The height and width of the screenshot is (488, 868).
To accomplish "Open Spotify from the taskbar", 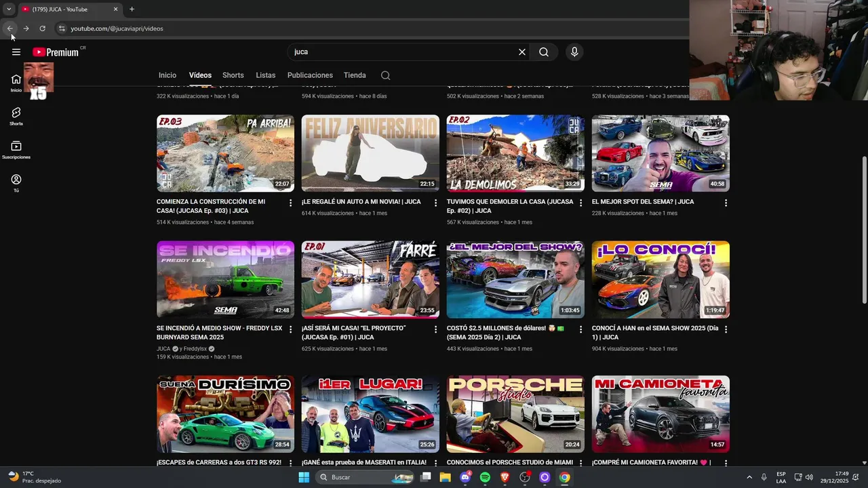I will pos(485,477).
